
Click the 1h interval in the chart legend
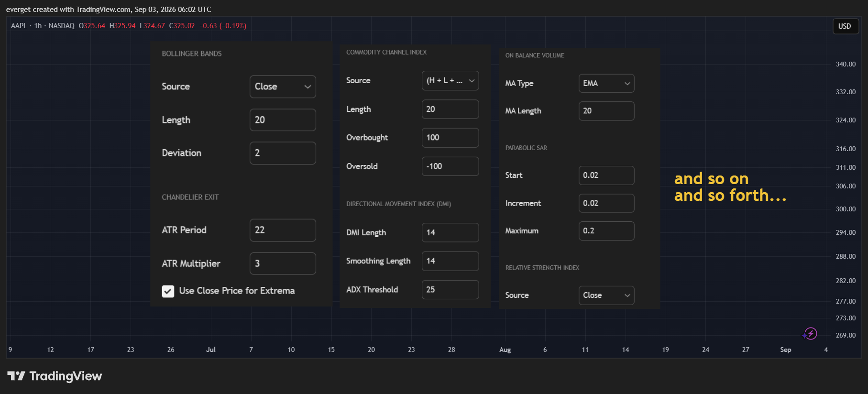38,26
